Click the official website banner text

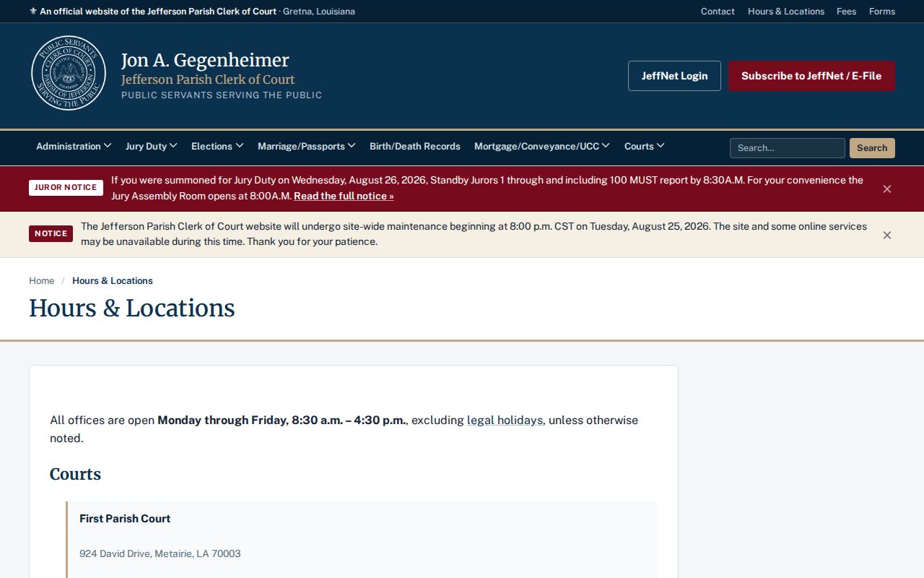(192, 12)
